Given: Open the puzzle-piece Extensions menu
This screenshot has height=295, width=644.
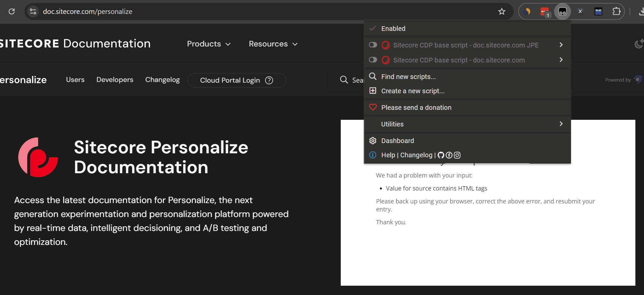Looking at the screenshot, I should pyautogui.click(x=616, y=12).
